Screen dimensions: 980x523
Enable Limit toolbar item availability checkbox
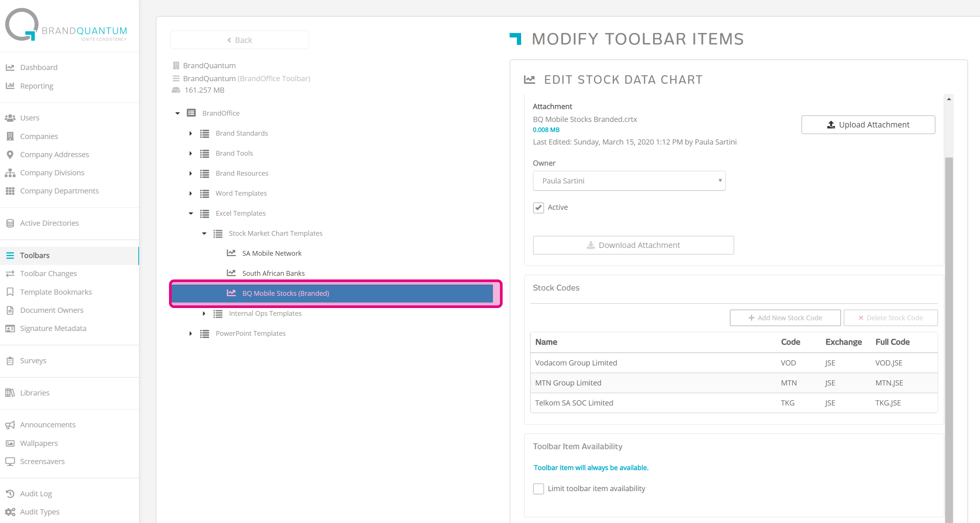(538, 489)
